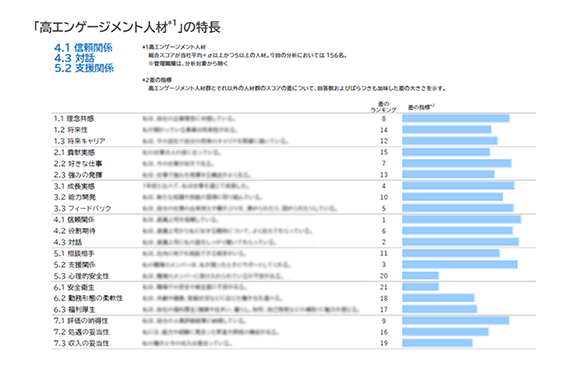The height and width of the screenshot is (368, 578).
Task: Click the 差のランキング column header
Action: [x=384, y=107]
